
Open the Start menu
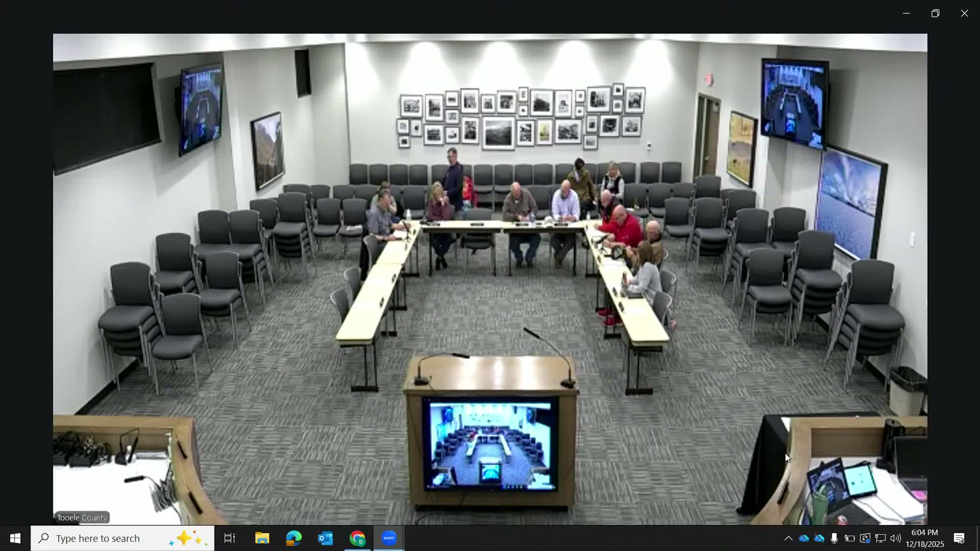(15, 538)
